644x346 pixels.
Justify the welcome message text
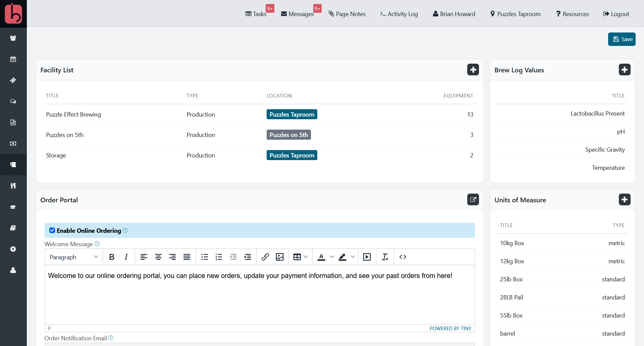187,257
